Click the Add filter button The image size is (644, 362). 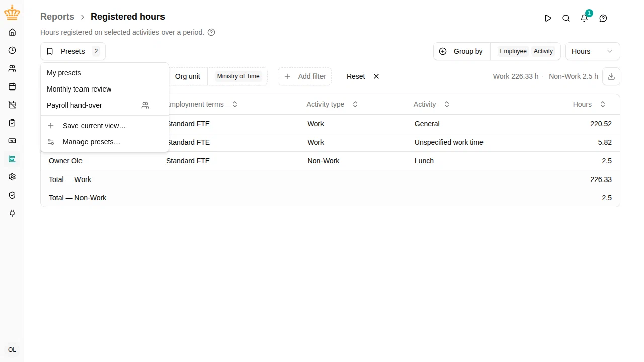(x=305, y=76)
